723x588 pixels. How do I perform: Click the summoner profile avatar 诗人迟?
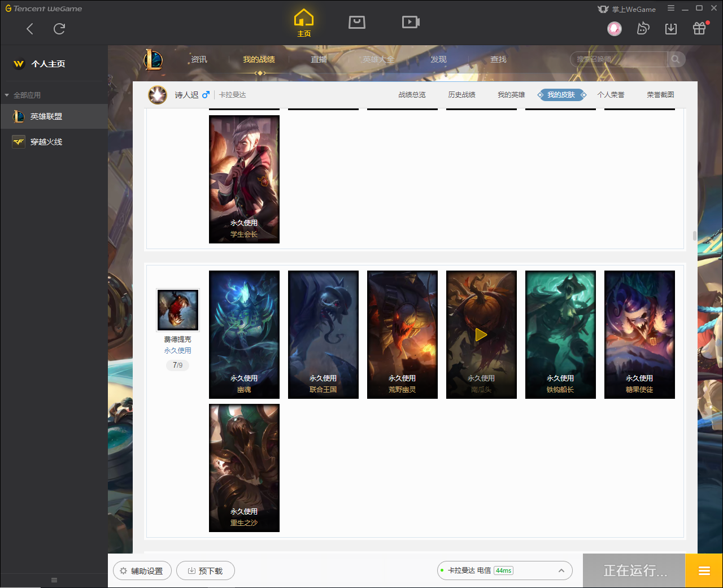[158, 95]
